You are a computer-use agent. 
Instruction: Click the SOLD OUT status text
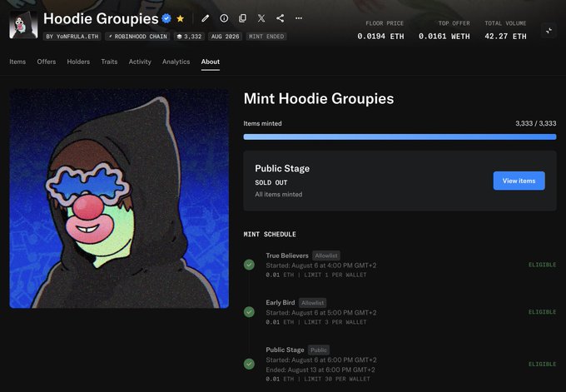pos(271,182)
